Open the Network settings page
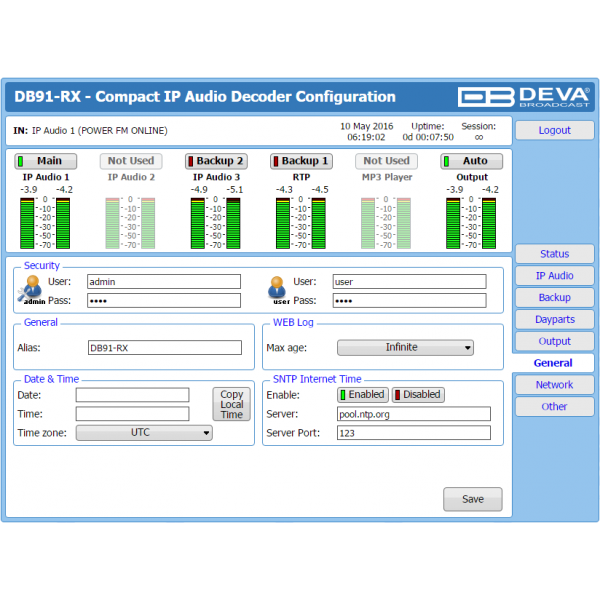 [554, 385]
